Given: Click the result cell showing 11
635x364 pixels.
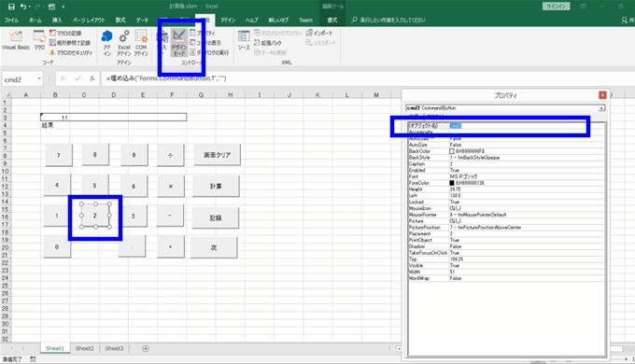Looking at the screenshot, I should tap(113, 118).
